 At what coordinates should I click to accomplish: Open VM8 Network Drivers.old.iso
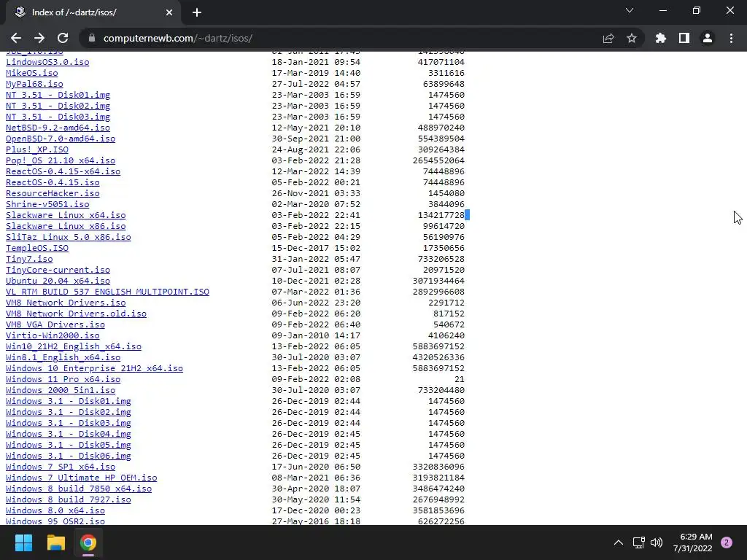point(76,314)
